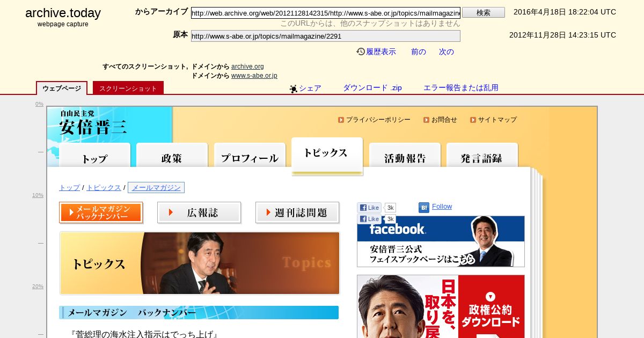Open the トップ navigation tab

95,155
